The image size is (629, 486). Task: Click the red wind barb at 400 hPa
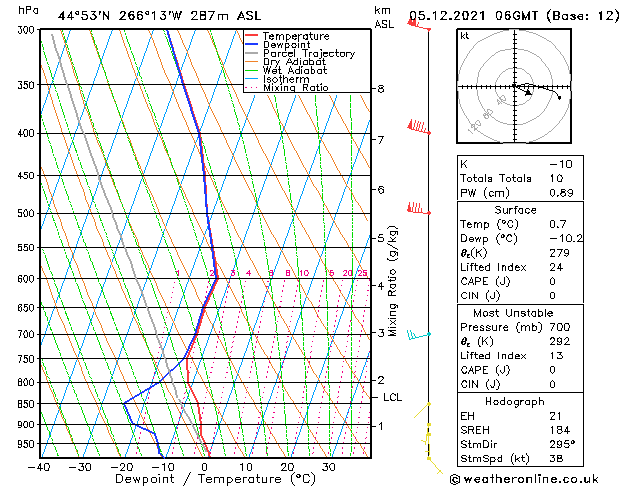pos(419,127)
